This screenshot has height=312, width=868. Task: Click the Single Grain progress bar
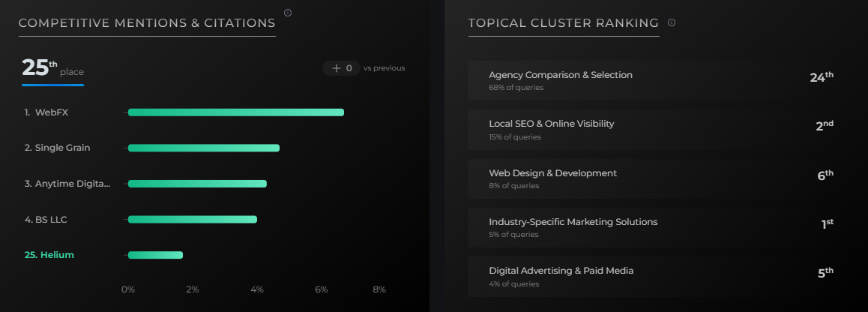click(203, 148)
